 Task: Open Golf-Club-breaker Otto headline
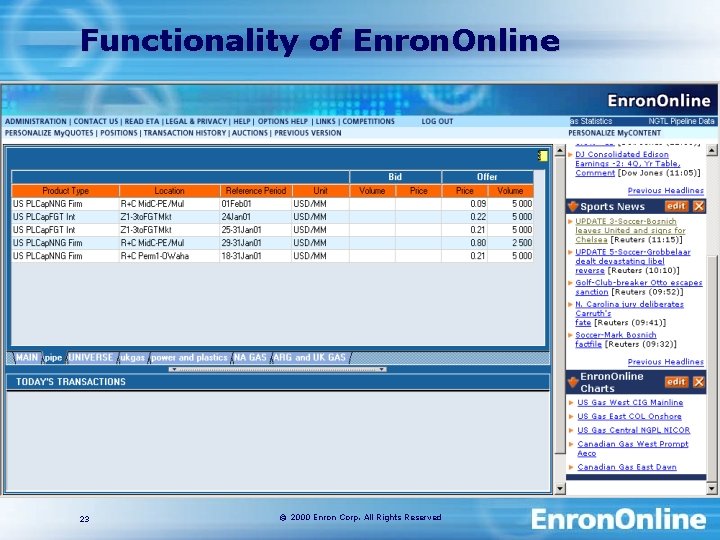(638, 287)
